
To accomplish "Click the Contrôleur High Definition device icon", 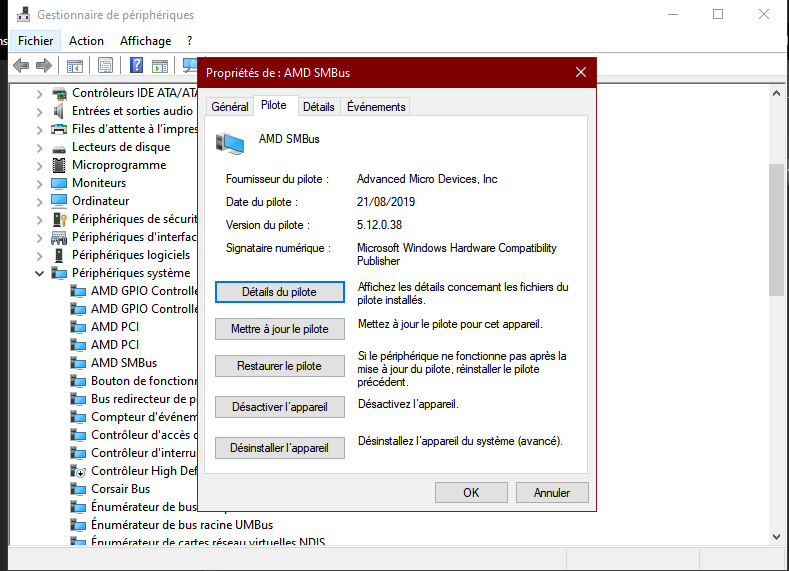I will [x=78, y=471].
